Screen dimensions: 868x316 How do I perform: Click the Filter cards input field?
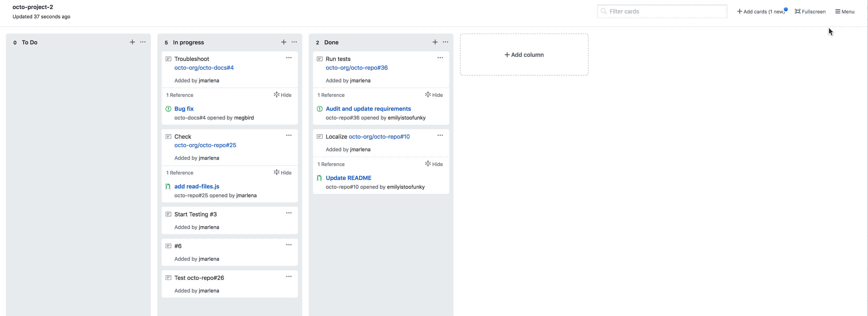point(662,11)
